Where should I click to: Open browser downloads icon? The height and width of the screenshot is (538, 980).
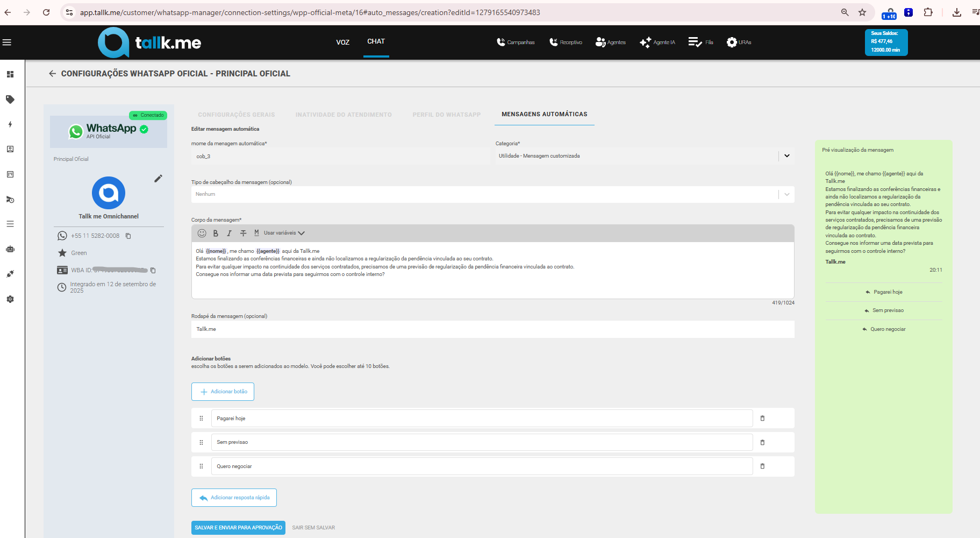tap(957, 12)
